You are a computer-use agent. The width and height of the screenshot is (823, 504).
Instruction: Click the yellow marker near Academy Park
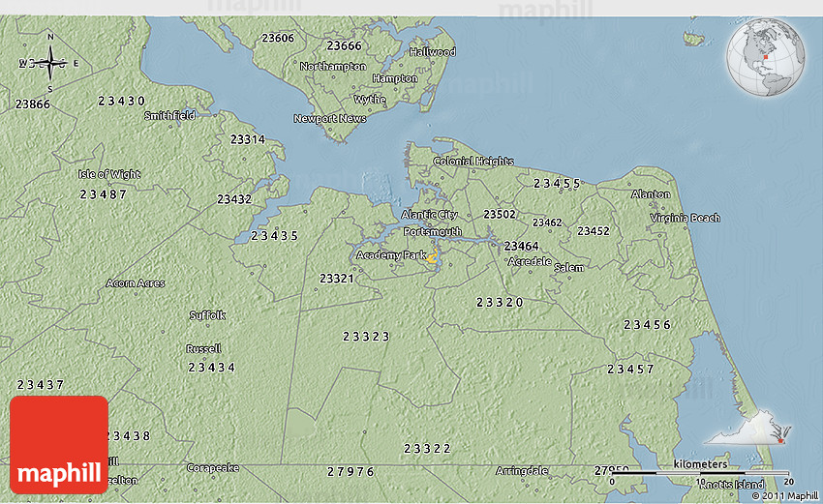pos(433,256)
